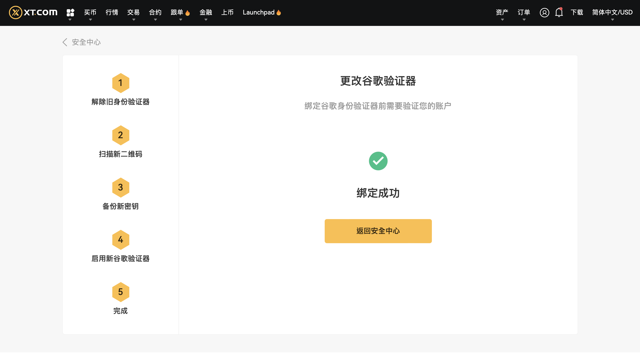Open the 上币 menu item
Viewport: 640px width, 364px height.
(227, 13)
